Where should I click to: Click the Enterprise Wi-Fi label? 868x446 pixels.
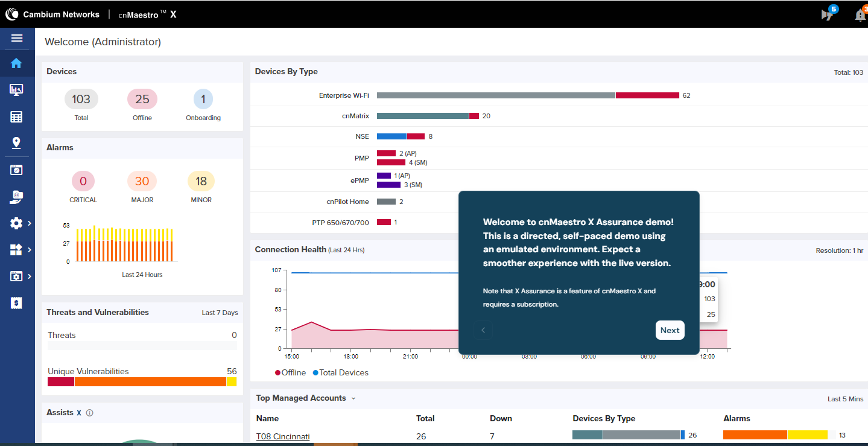pos(344,95)
